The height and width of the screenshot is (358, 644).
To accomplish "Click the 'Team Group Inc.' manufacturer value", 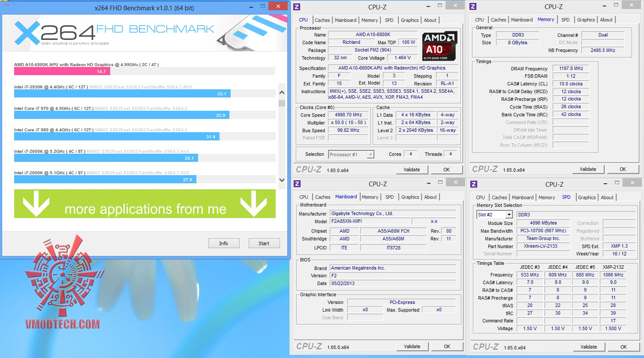I will (543, 239).
